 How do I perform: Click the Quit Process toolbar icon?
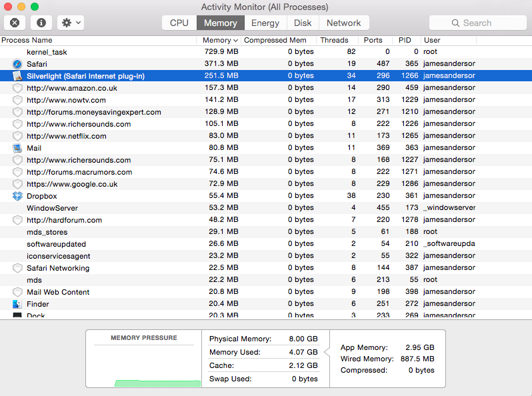(15, 23)
